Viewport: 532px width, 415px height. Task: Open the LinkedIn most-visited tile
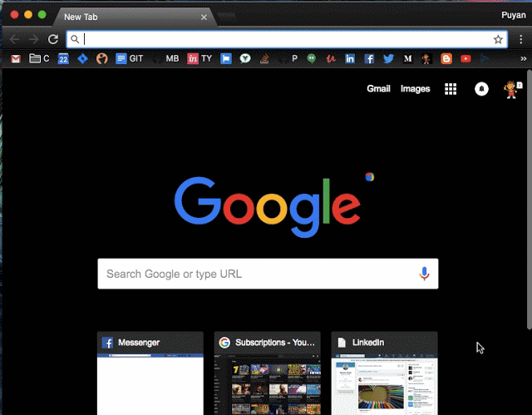[x=384, y=373]
